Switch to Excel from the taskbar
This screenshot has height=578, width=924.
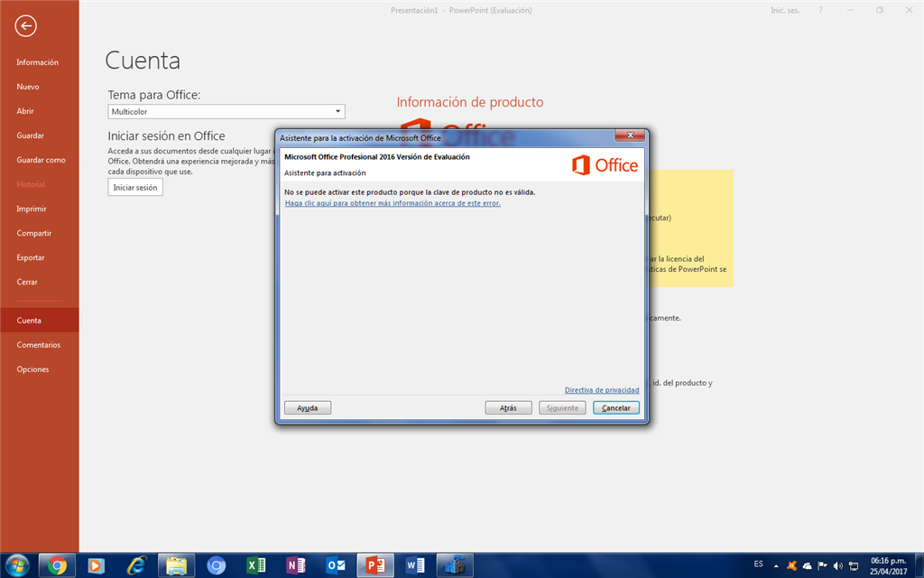click(255, 565)
